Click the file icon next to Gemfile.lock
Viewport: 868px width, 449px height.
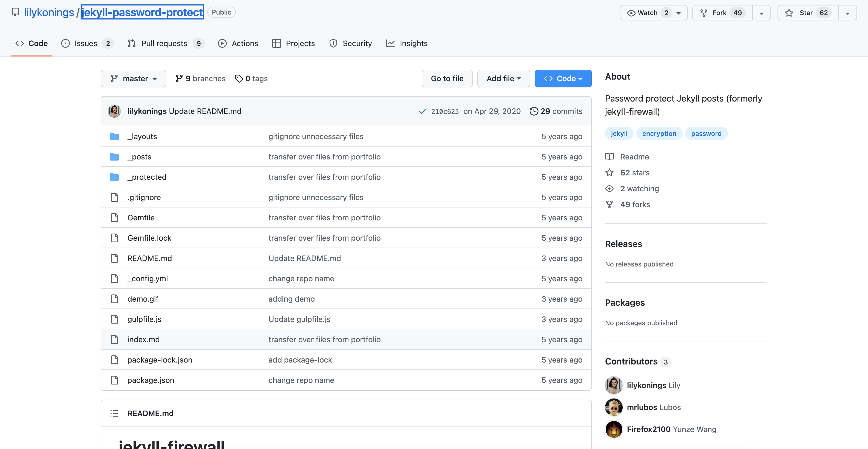[115, 238]
